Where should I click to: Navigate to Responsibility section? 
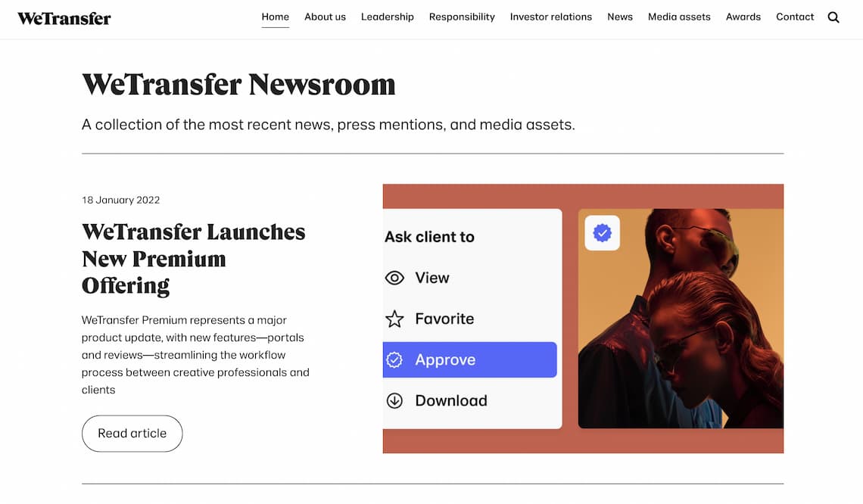point(462,17)
